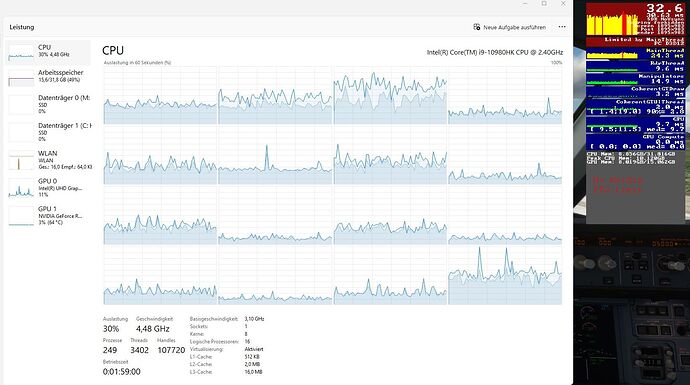Click the busiest third core graph
The height and width of the screenshot is (385, 690).
pos(390,95)
